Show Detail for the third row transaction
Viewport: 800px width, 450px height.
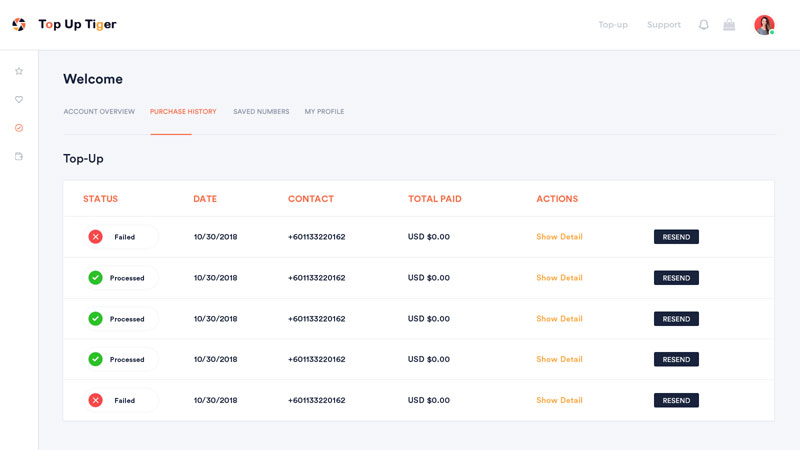(559, 319)
